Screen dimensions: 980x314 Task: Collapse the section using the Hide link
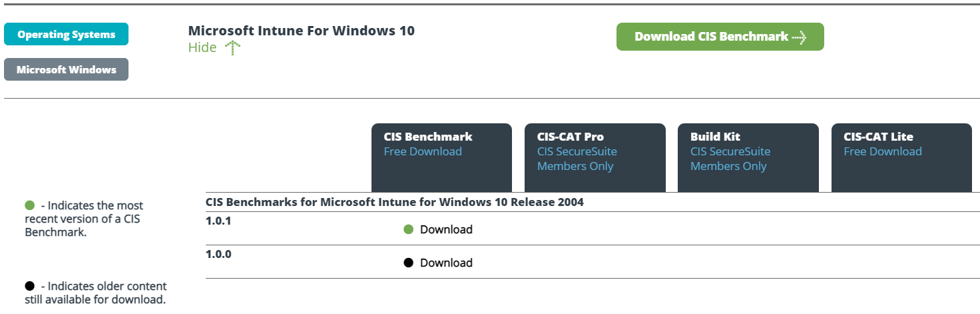tap(202, 48)
